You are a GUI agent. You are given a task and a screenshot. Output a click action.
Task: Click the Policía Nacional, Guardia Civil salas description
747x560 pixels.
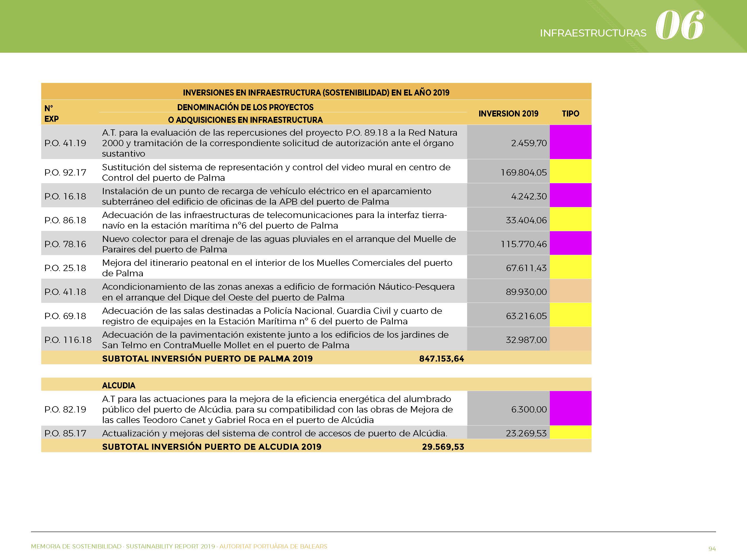[272, 316]
